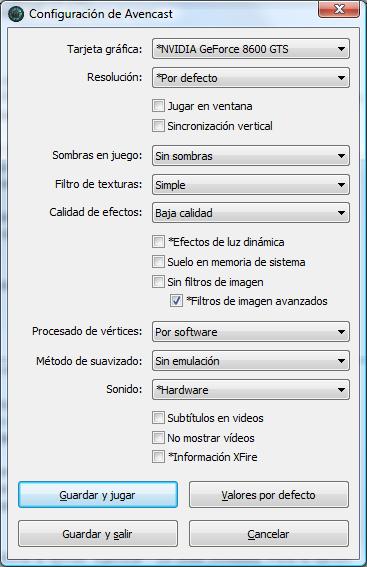Enable Jugar en ventana checkbox
Image resolution: width=367 pixels, height=567 pixels.
tap(158, 106)
